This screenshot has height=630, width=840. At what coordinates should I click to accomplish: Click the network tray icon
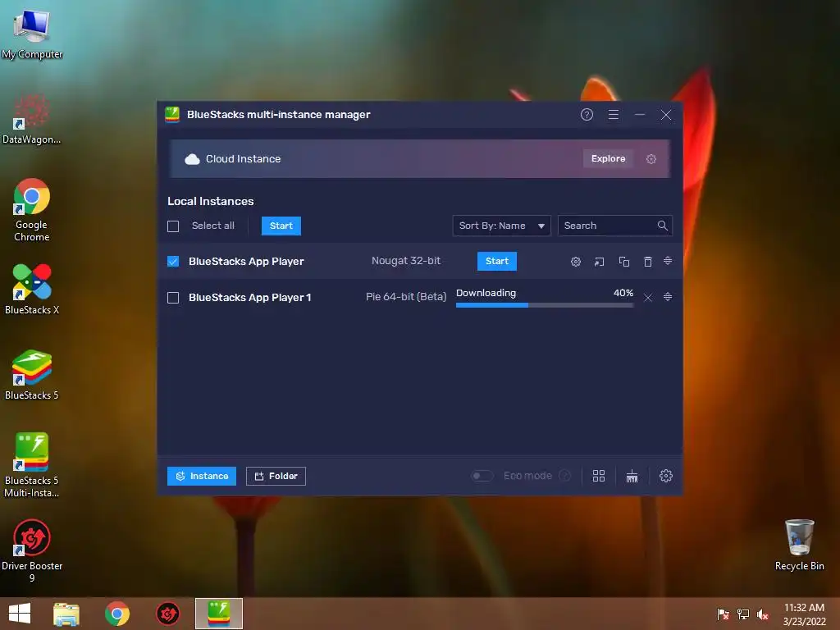click(743, 614)
